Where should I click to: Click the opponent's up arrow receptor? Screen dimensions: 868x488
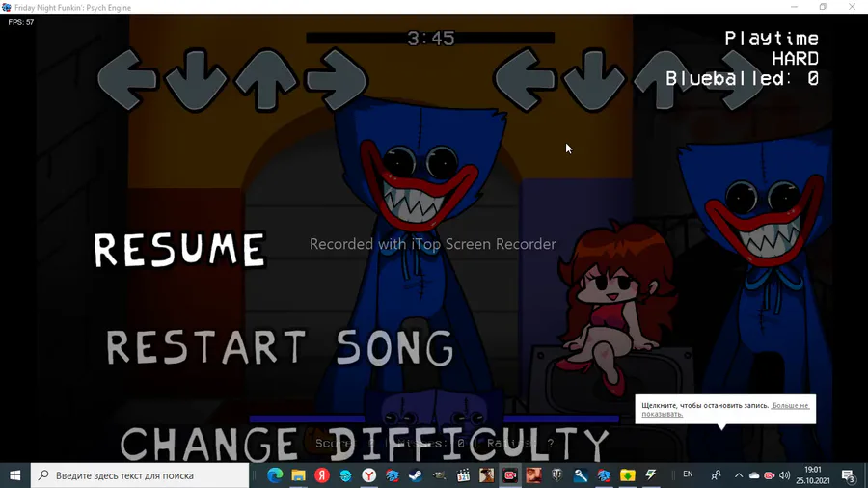tap(266, 80)
